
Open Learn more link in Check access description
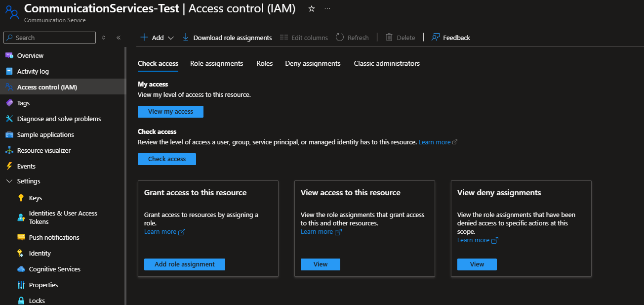click(x=435, y=142)
